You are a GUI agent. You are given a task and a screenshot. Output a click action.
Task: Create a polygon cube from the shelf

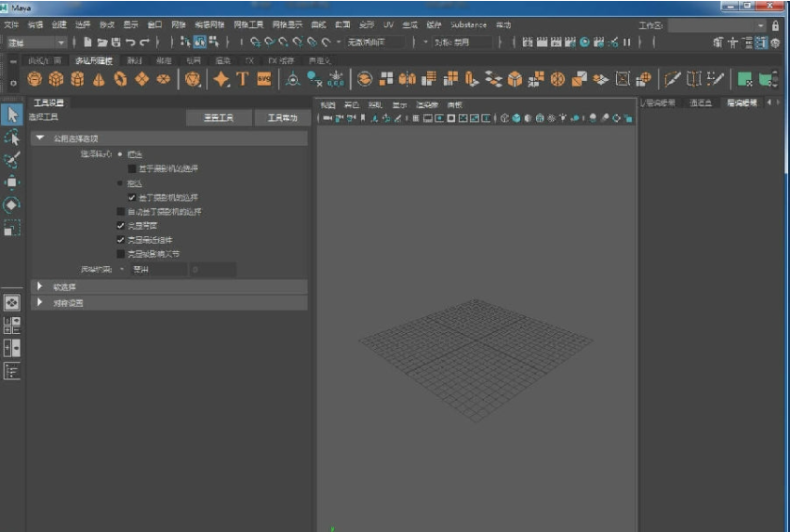(x=56, y=79)
